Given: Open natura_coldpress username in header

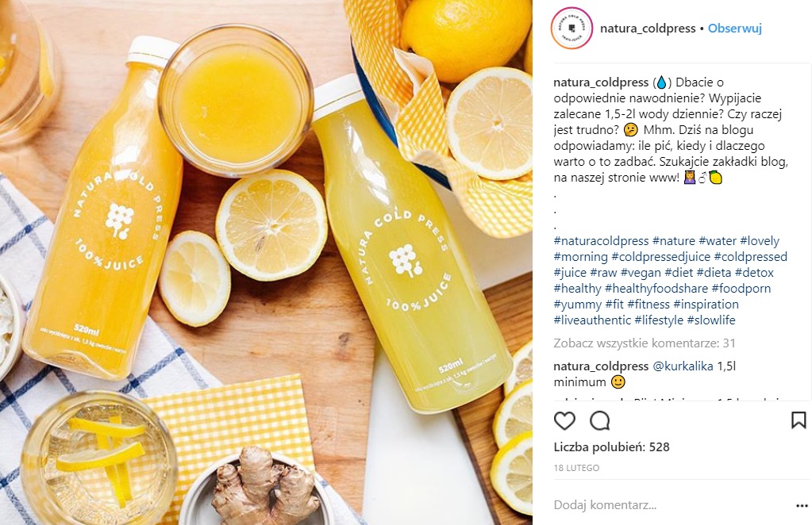Looking at the screenshot, I should pyautogui.click(x=648, y=29).
